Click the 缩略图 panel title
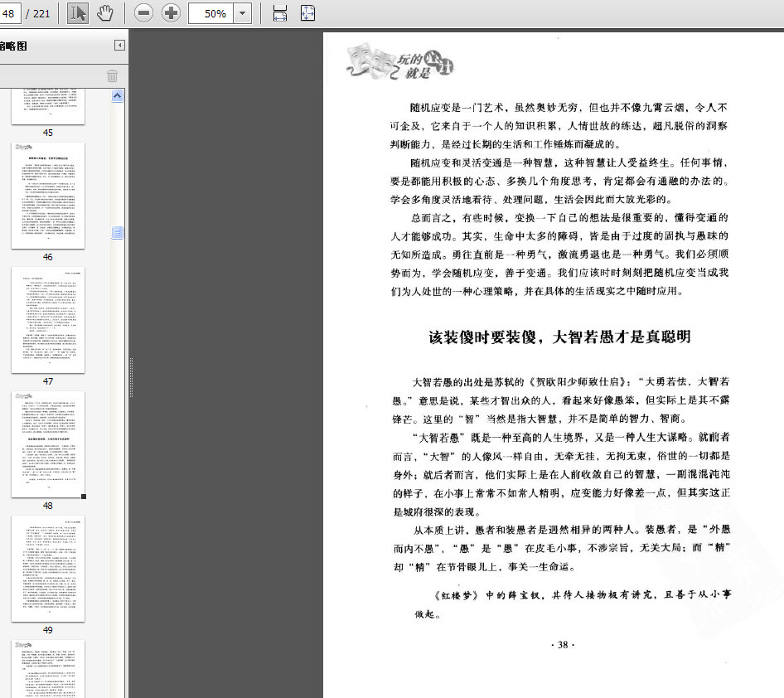 click(13, 46)
